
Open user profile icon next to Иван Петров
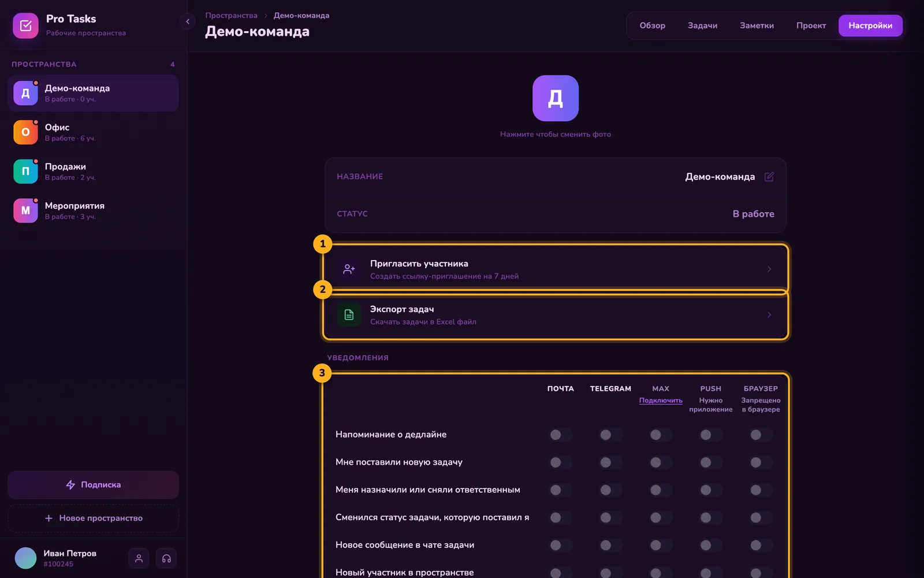(x=139, y=558)
